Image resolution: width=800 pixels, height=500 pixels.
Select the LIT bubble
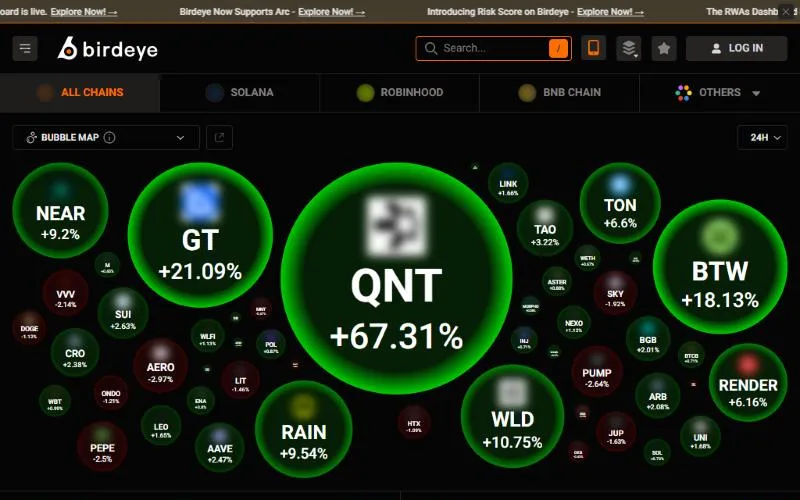[x=240, y=380]
